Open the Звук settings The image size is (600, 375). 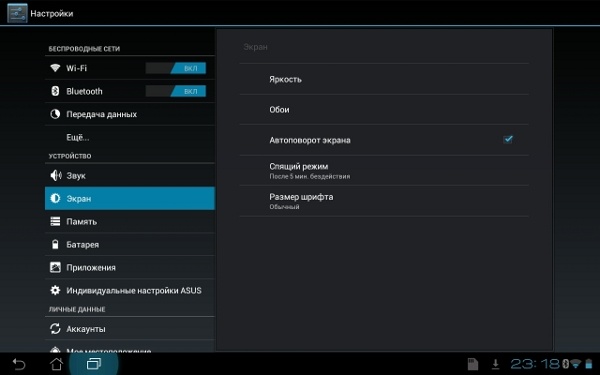point(130,175)
